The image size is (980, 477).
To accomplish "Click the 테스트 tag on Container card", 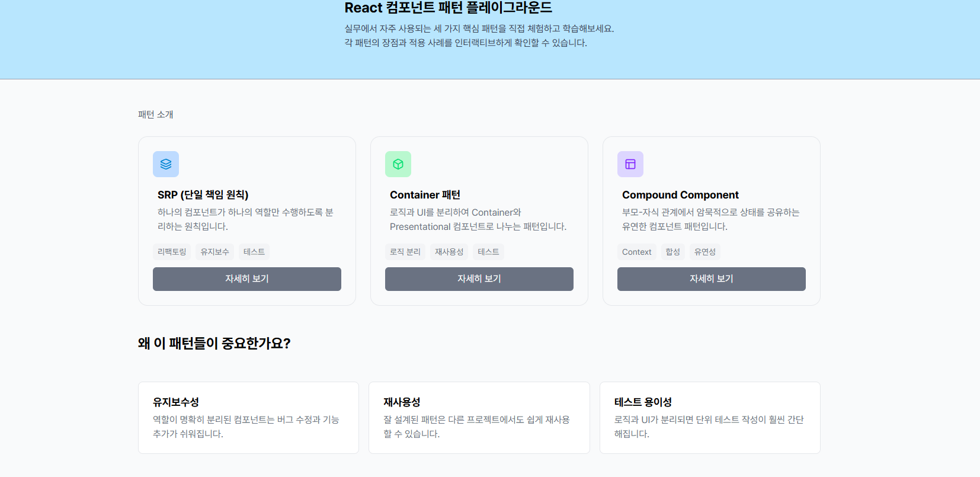I will coord(488,252).
